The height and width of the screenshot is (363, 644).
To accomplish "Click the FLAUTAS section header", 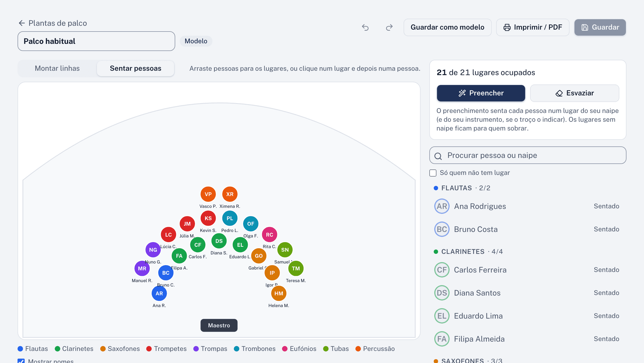I will (462, 188).
